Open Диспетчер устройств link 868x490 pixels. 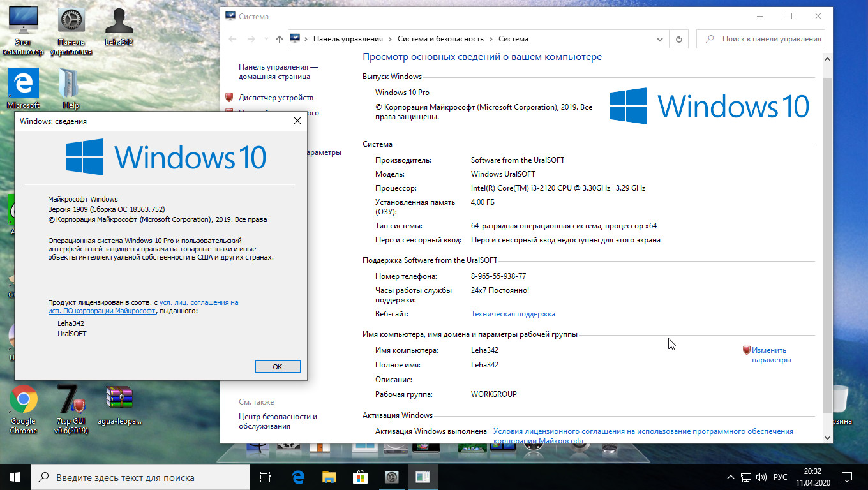click(276, 98)
